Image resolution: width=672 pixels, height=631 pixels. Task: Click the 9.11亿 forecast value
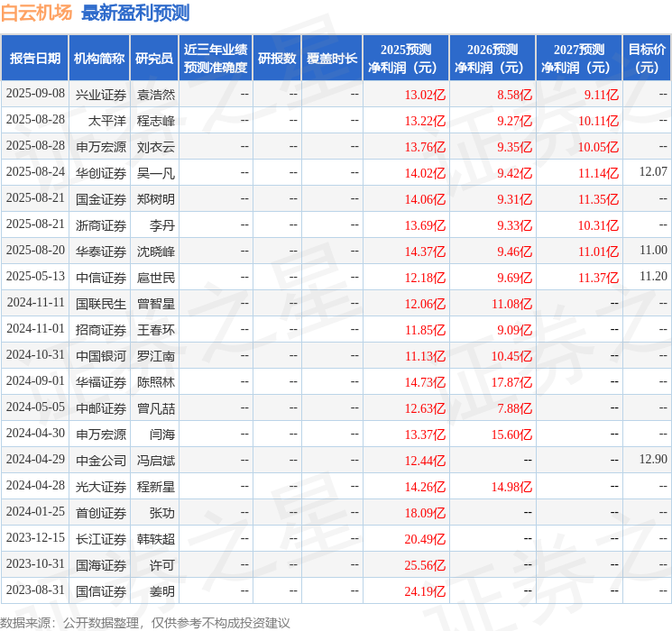[602, 95]
